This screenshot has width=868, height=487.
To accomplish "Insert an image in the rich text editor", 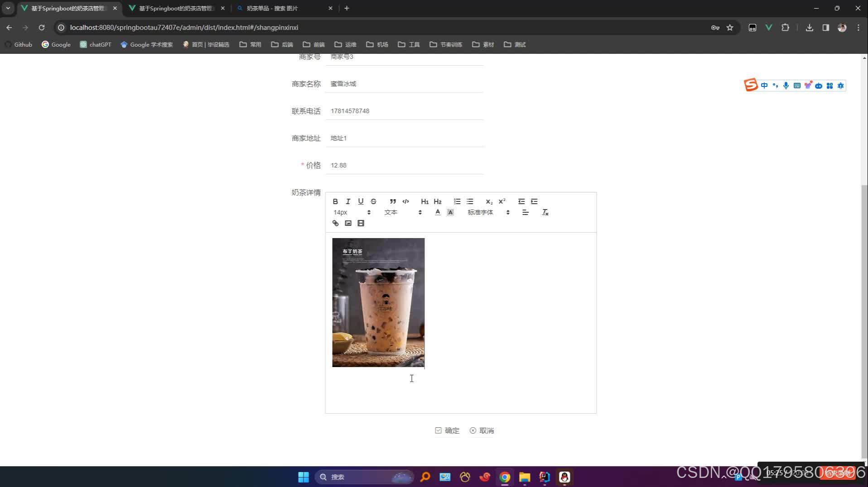I will 348,223.
